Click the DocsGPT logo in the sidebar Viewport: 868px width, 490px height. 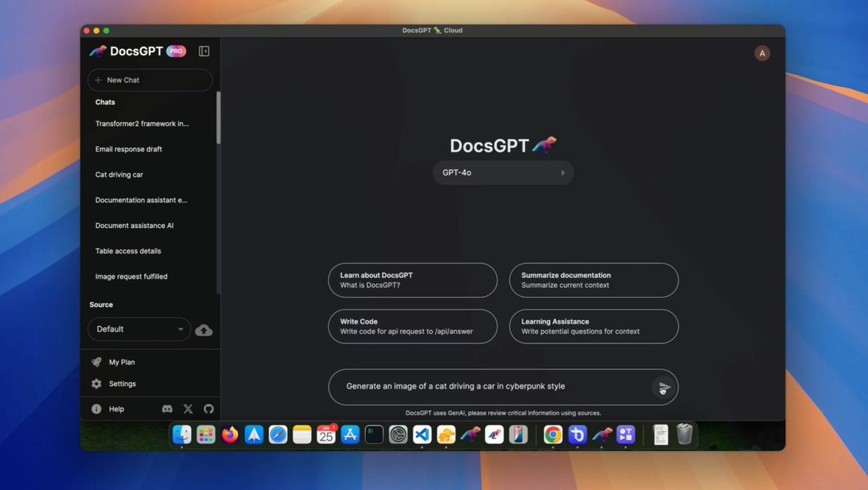pyautogui.click(x=98, y=51)
